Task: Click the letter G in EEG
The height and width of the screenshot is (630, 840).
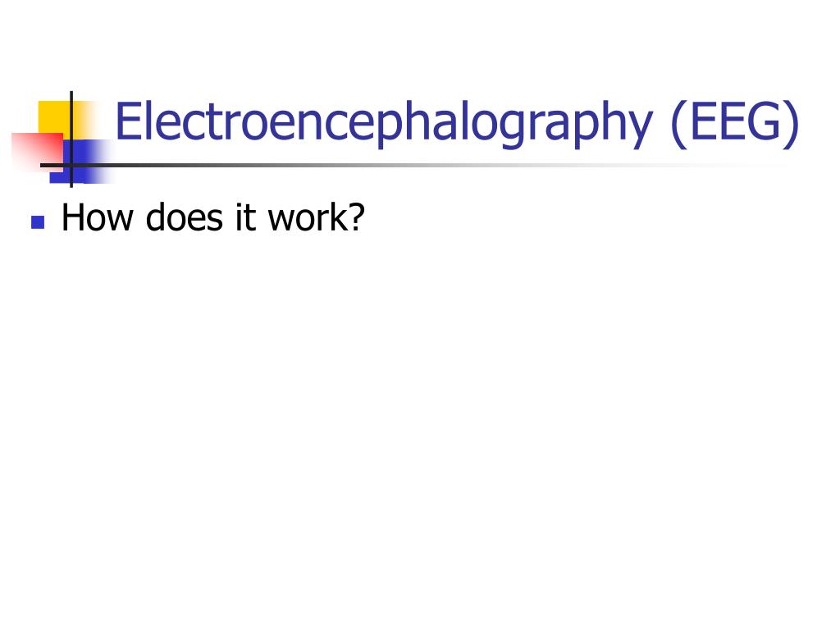Action: tap(764, 121)
